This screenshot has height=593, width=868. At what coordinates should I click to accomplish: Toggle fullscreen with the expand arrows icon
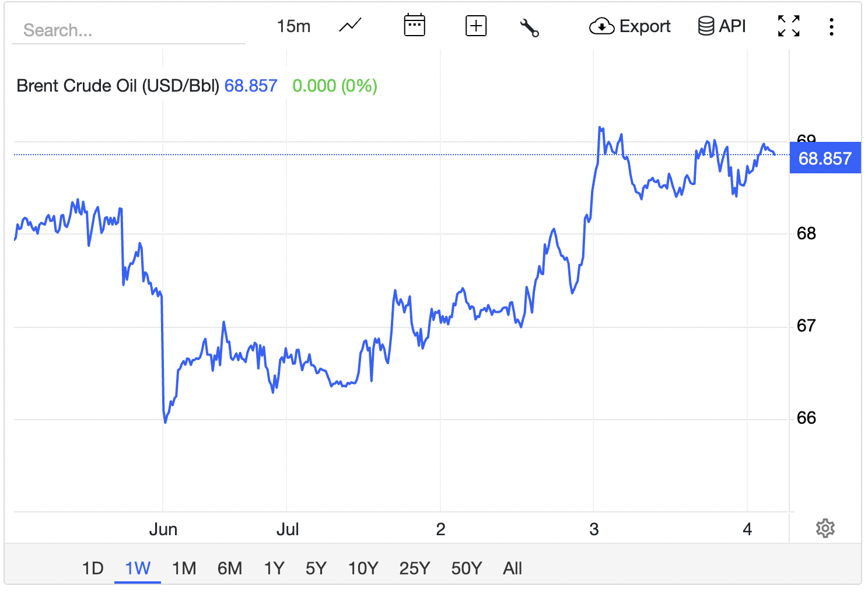[x=789, y=26]
